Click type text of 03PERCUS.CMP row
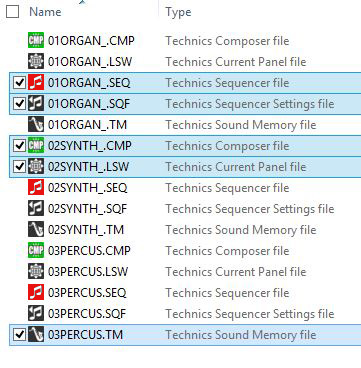This screenshot has width=361, height=368. point(227,251)
